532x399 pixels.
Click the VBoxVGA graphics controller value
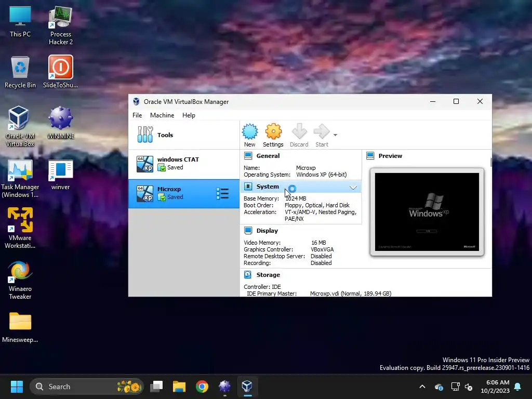click(322, 249)
